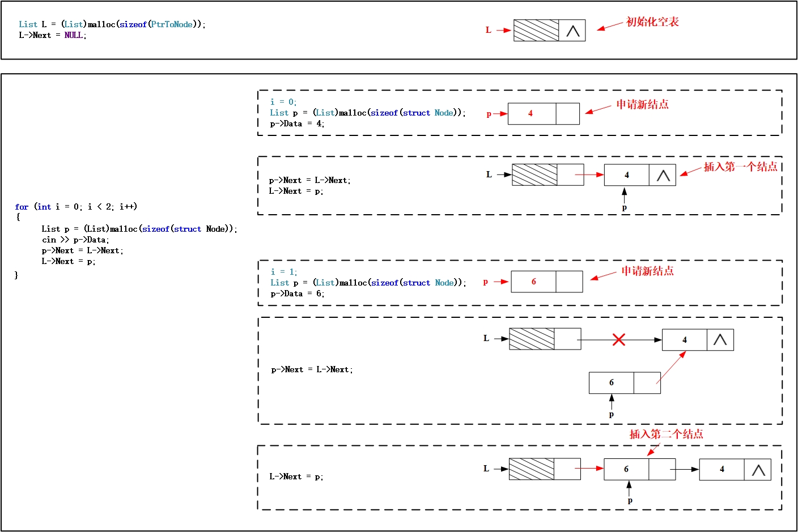Viewport: 798px width, 532px height.
Task: Click the NULL caret in the 初始化空表 node
Action: [572, 31]
